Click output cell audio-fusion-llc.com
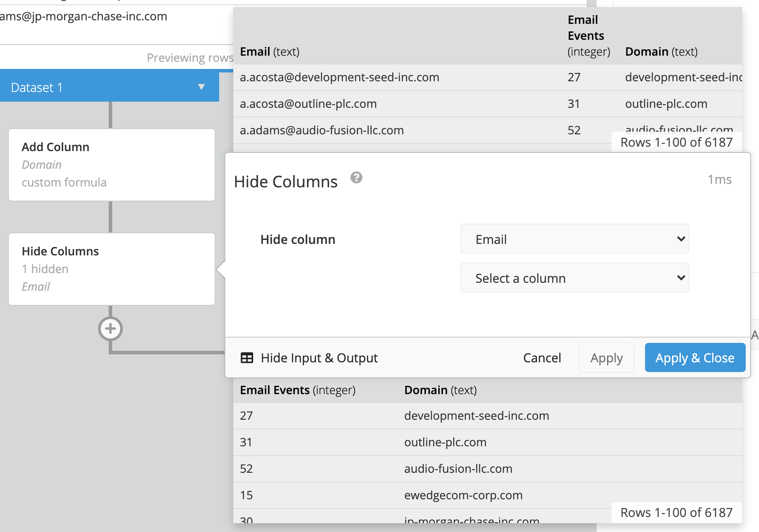 pos(458,469)
